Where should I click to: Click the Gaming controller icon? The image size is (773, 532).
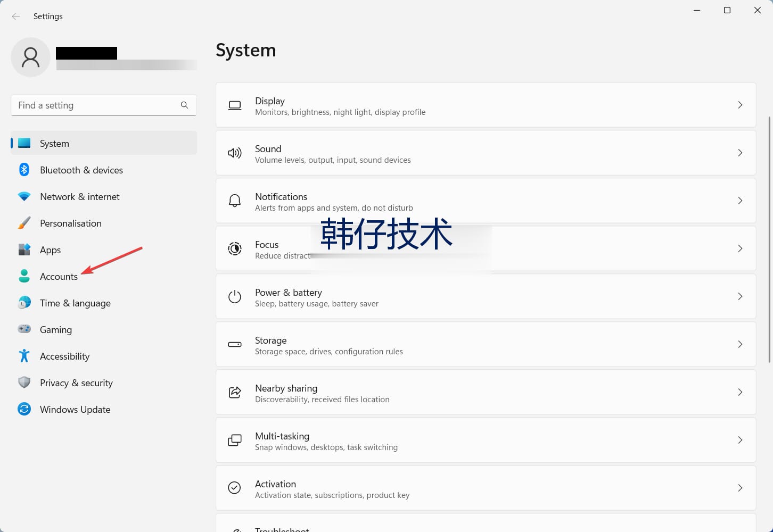pyautogui.click(x=24, y=329)
